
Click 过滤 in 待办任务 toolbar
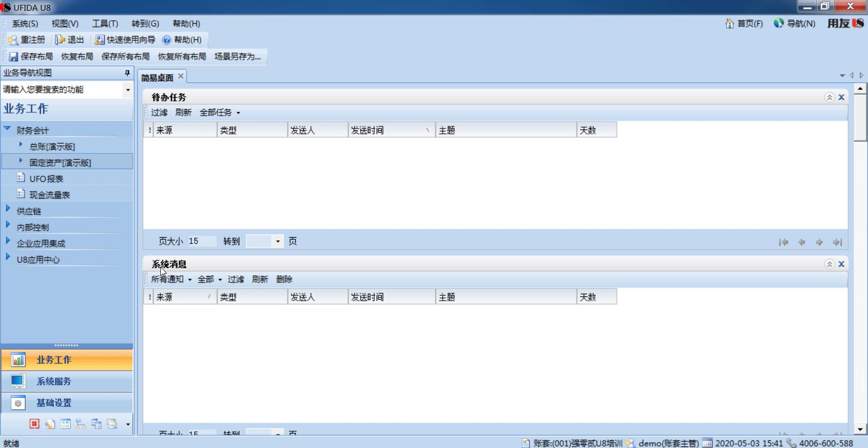pyautogui.click(x=159, y=112)
